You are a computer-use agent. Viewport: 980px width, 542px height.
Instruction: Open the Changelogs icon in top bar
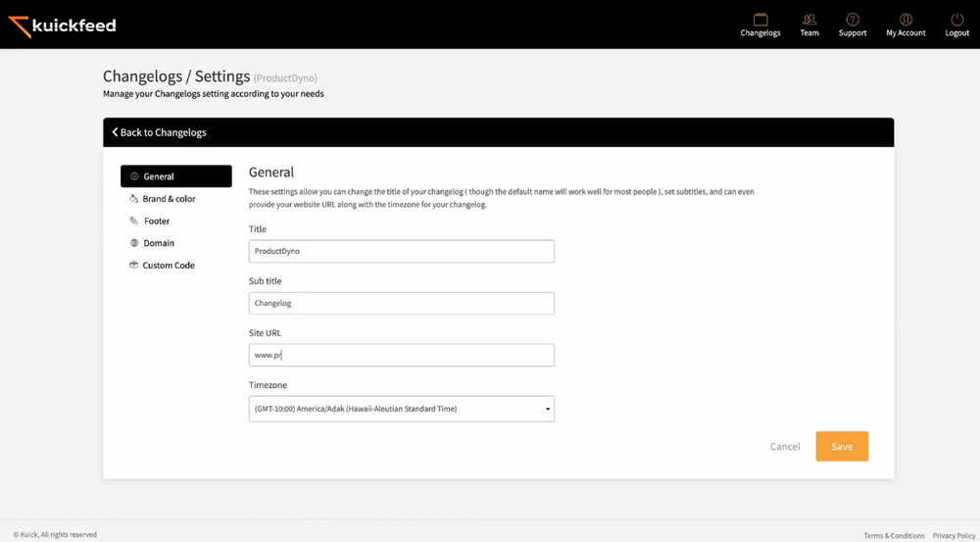click(760, 20)
